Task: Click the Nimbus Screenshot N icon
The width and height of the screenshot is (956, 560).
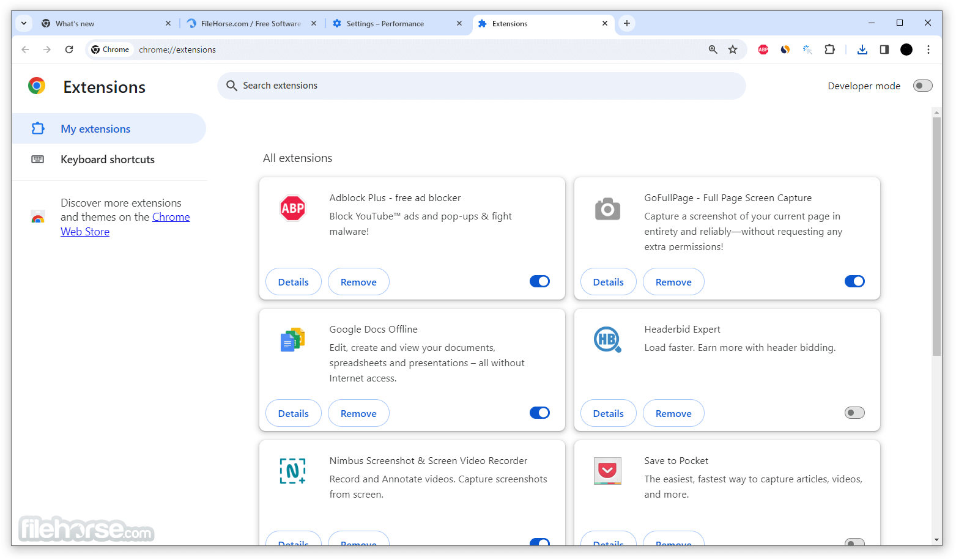Action: click(x=292, y=471)
